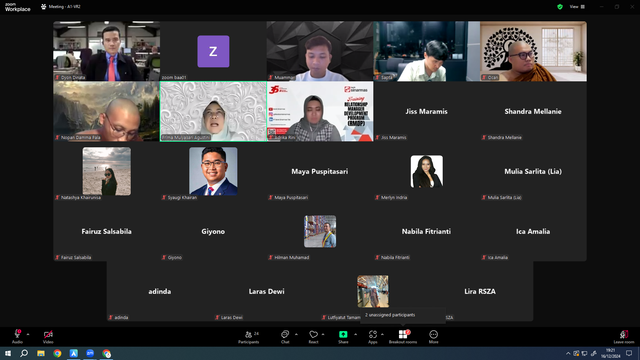640x360 pixels.
Task: Open the Apps panel
Action: [x=373, y=336]
